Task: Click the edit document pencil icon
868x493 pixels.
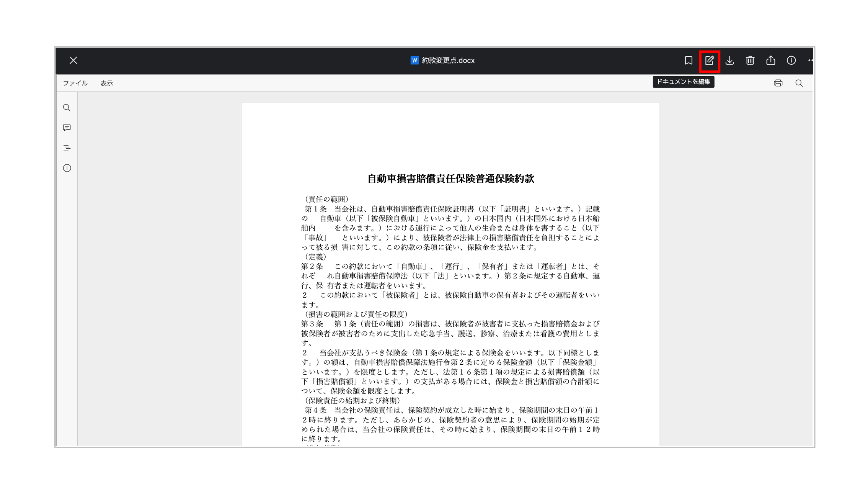Action: pyautogui.click(x=709, y=61)
